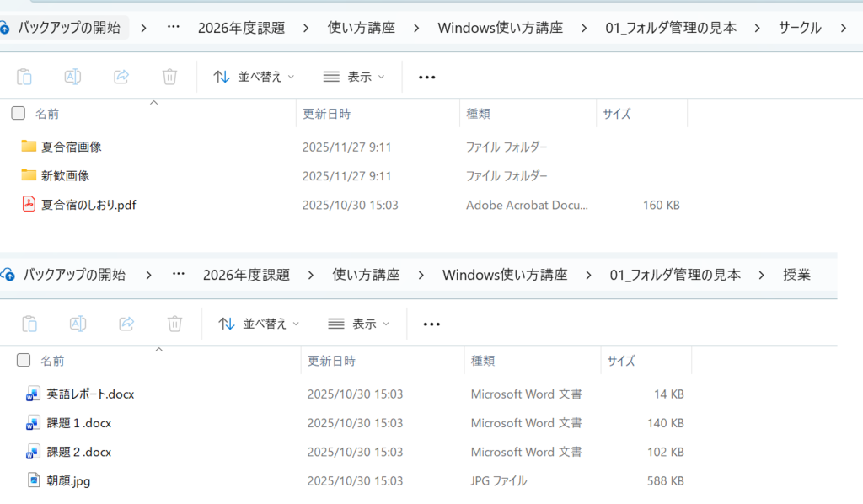The height and width of the screenshot is (504, 863).
Task: Click the Rename icon in the top toolbar
Action: click(72, 77)
